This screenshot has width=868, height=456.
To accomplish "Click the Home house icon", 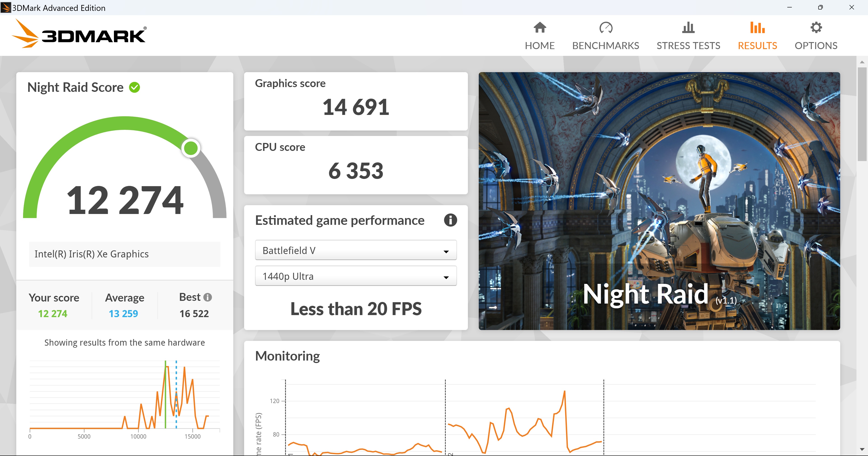I will point(540,28).
